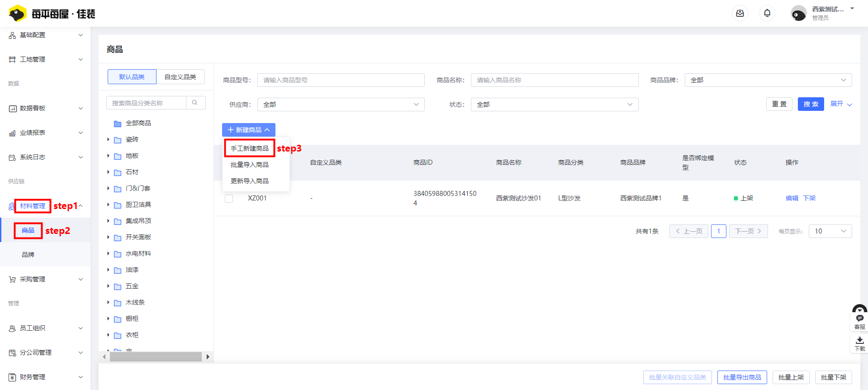Switch to the 自定义品类 tab
Screen dimensions: 868x390
coord(180,77)
